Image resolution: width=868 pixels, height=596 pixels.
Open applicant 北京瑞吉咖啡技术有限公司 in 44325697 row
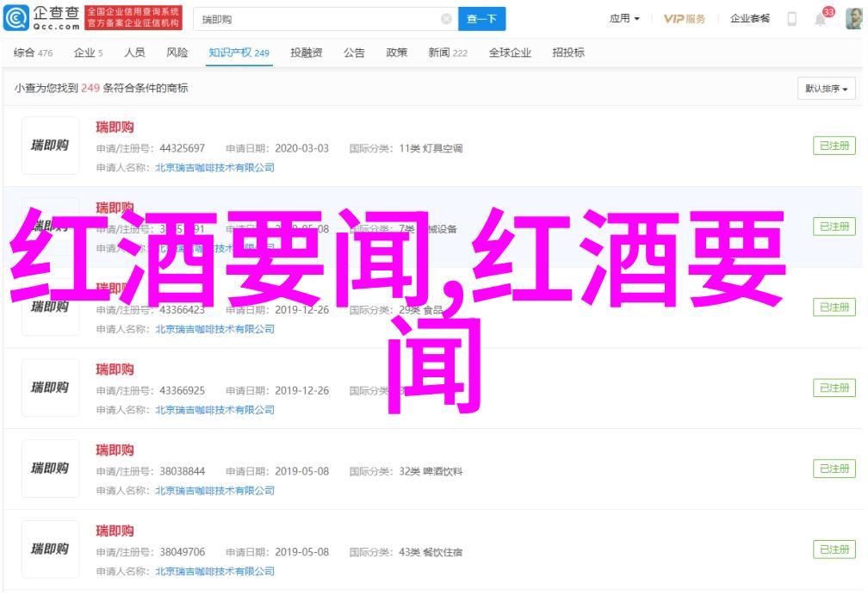(x=214, y=168)
